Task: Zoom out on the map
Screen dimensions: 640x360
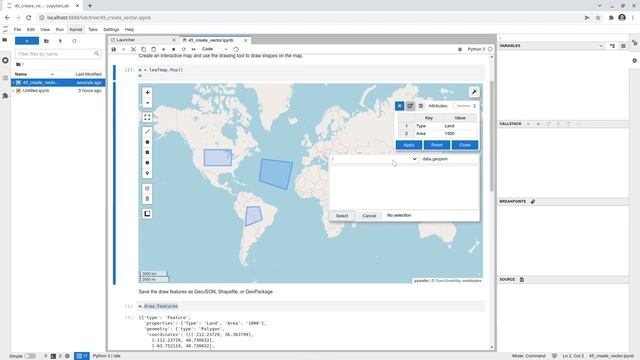Action: (147, 103)
